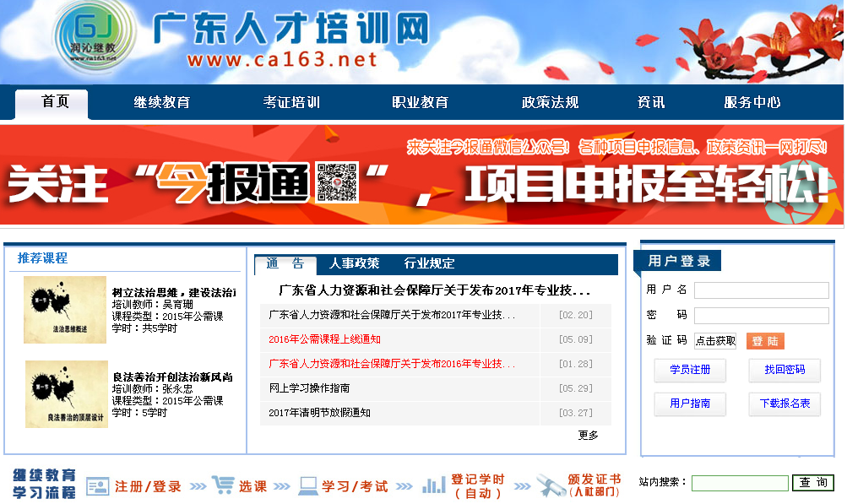Focus the 用户名 input field

(761, 290)
